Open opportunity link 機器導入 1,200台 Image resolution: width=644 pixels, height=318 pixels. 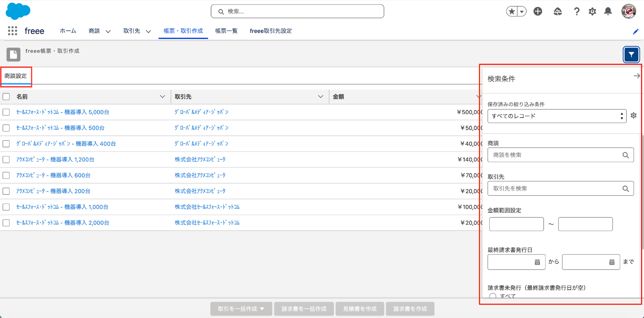tap(55, 160)
